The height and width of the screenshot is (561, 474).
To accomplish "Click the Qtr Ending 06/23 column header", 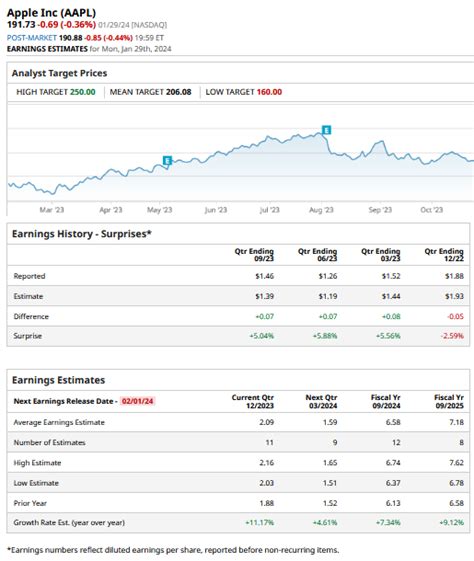I will tap(317, 255).
